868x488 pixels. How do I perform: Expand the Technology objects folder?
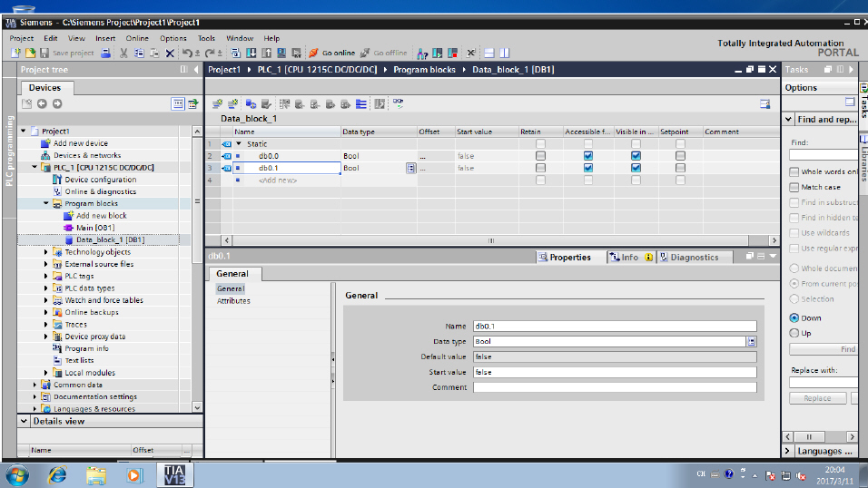tap(46, 252)
